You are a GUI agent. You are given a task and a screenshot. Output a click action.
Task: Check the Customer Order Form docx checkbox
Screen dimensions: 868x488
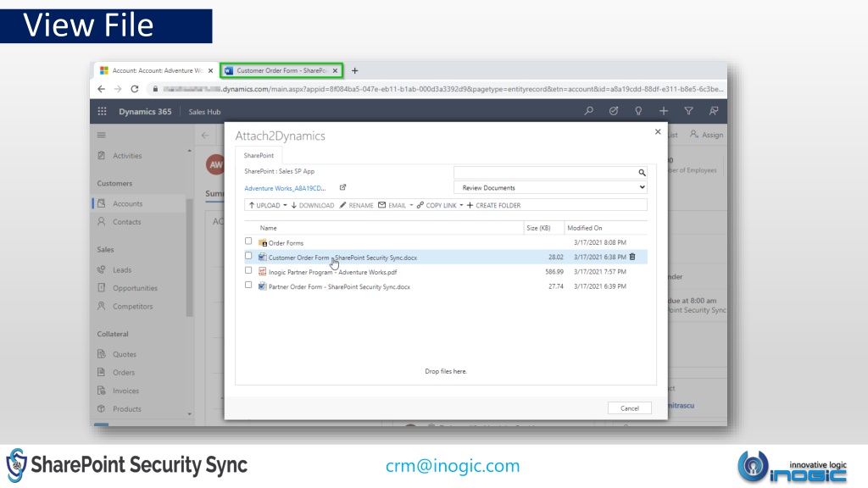pos(248,256)
